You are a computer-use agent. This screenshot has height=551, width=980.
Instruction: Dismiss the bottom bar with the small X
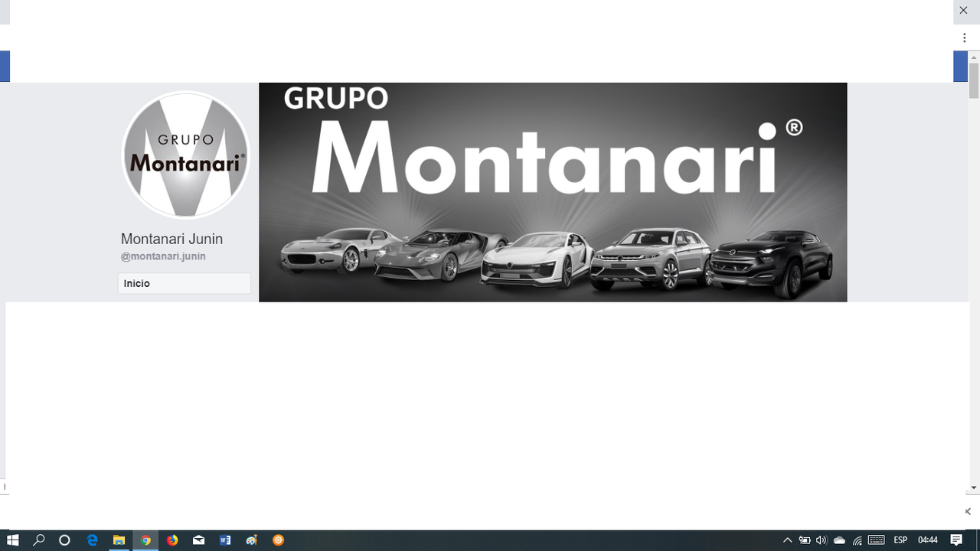coord(968,511)
